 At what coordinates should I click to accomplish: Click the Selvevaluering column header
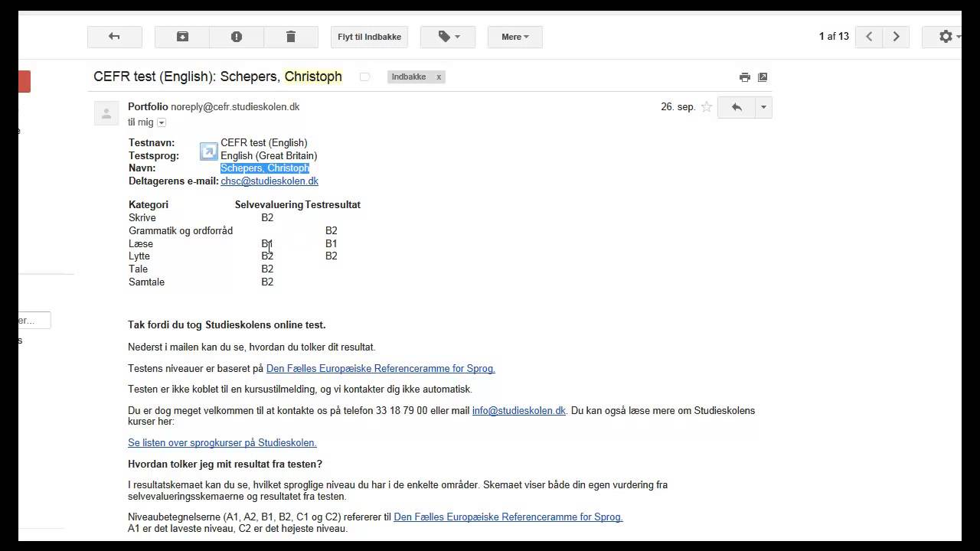coord(269,204)
